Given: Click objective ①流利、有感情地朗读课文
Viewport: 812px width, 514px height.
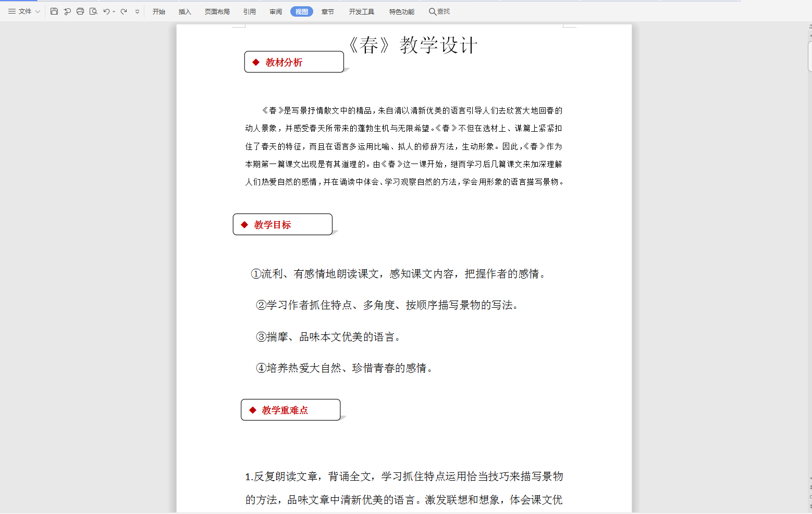Looking at the screenshot, I should pyautogui.click(x=398, y=274).
